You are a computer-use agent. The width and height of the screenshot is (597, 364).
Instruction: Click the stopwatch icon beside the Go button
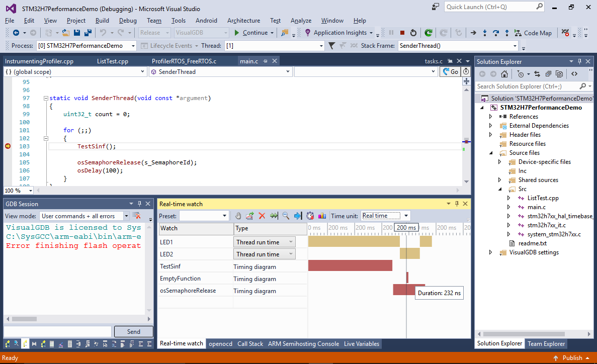pyautogui.click(x=466, y=71)
